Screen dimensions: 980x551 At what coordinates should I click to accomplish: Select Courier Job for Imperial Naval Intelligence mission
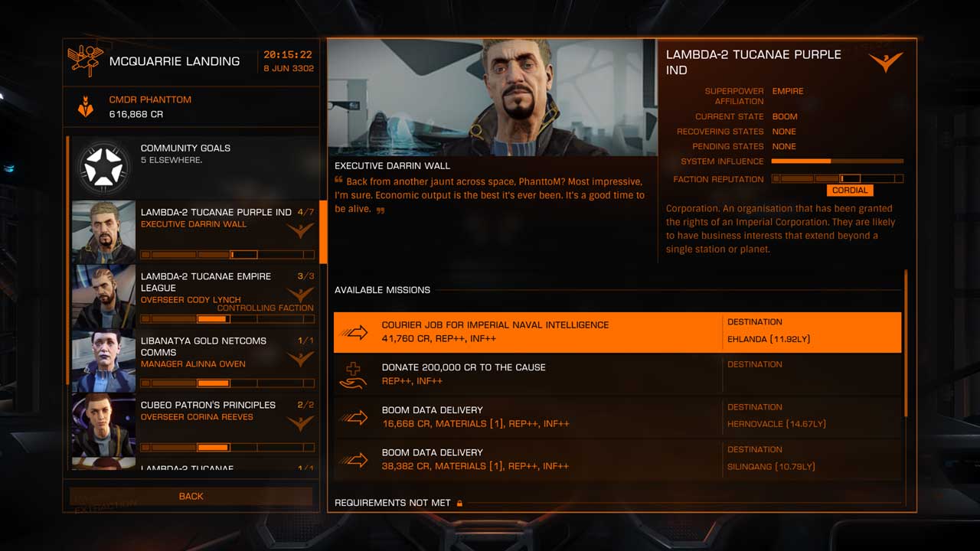[x=536, y=331]
